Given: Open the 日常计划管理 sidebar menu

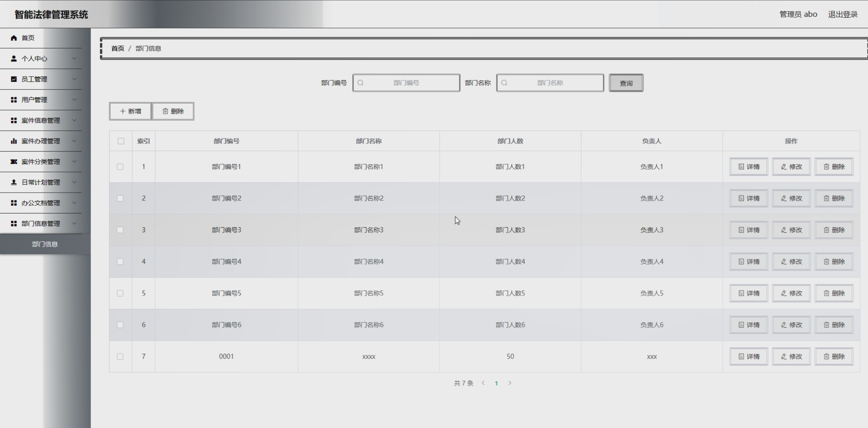Looking at the screenshot, I should click(x=41, y=182).
